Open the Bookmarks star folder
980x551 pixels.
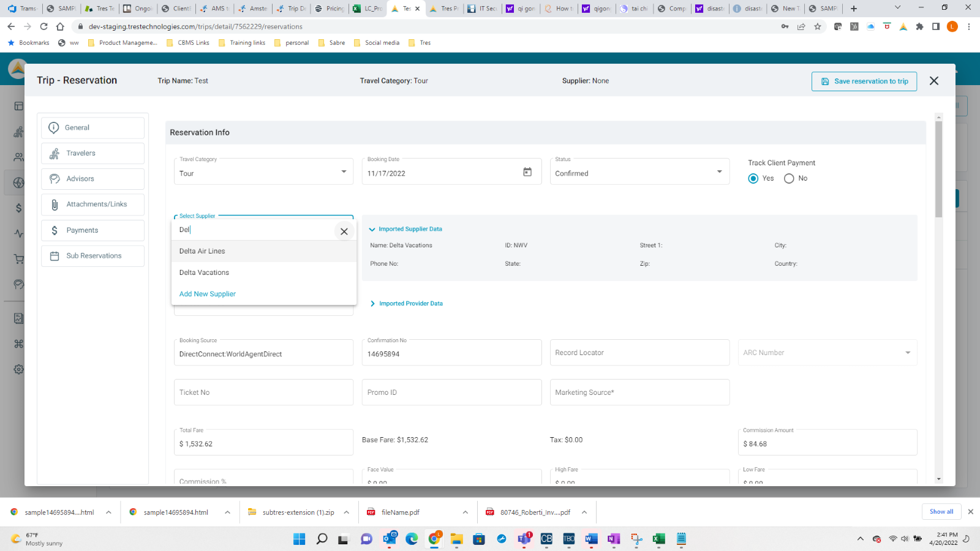[28, 43]
